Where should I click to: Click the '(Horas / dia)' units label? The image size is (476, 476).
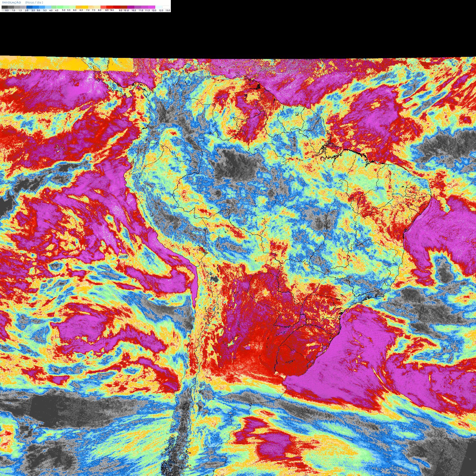[x=34, y=2]
